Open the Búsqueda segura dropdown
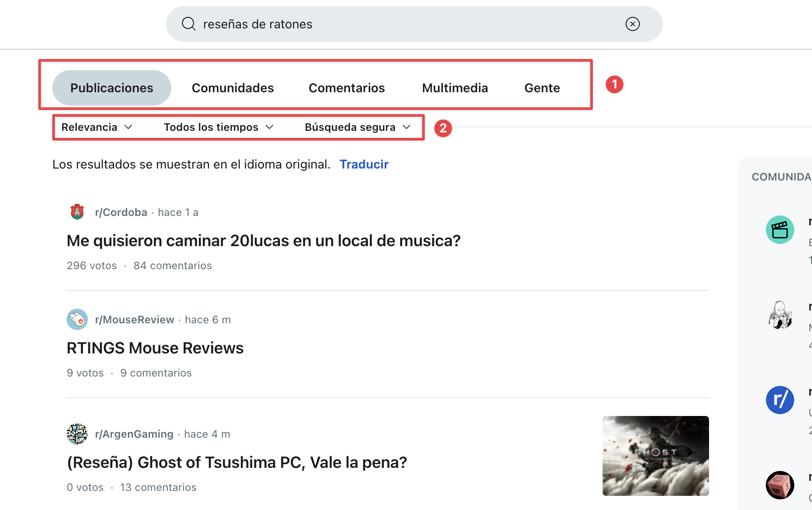 tap(356, 127)
